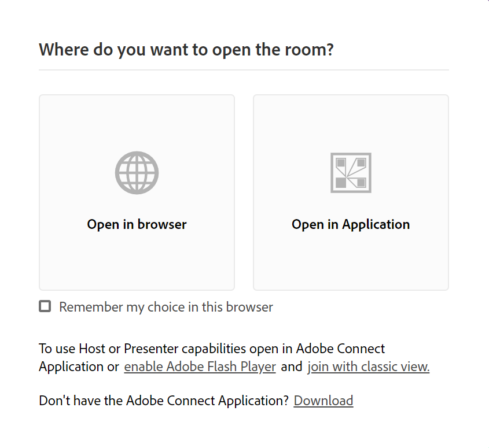
Task: Click the "Where do you want to open the room?" heading
Action: tap(186, 50)
